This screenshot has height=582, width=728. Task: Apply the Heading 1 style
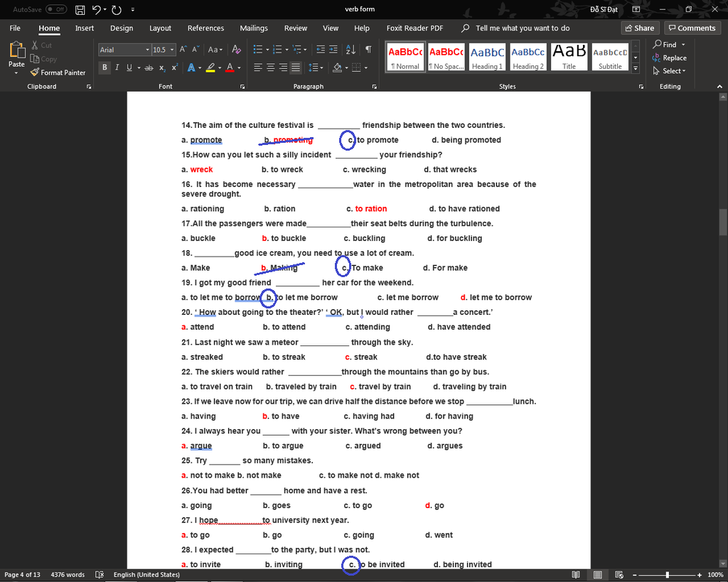point(487,57)
